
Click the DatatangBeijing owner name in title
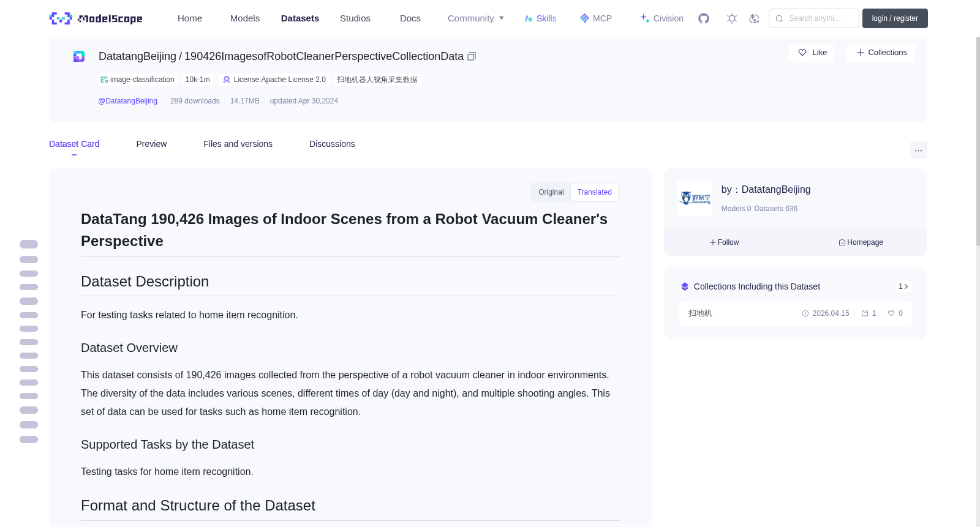[x=137, y=56]
